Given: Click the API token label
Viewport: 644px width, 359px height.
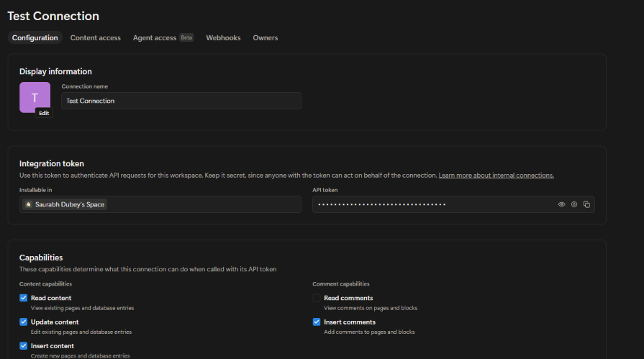Looking at the screenshot, I should point(325,190).
